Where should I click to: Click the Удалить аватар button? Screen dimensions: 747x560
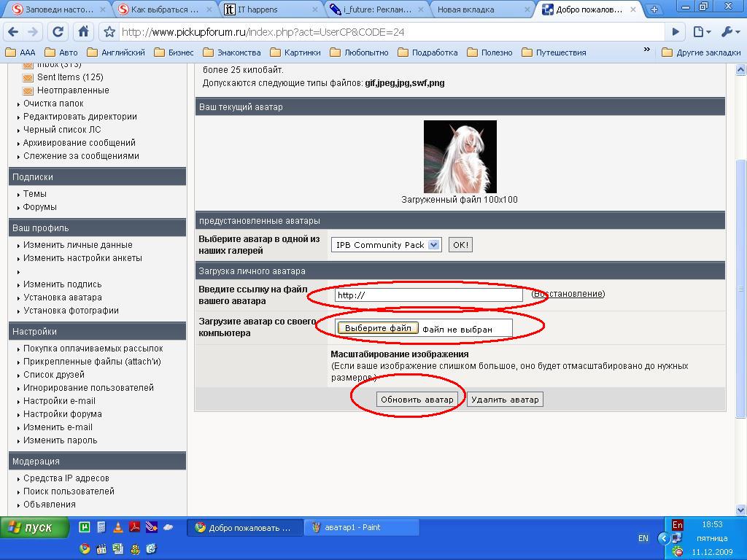[x=505, y=400]
